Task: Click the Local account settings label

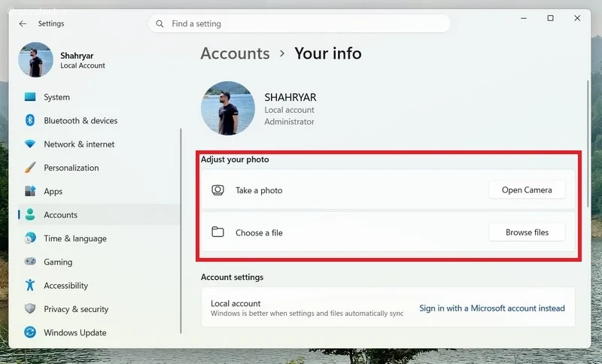Action: [236, 303]
